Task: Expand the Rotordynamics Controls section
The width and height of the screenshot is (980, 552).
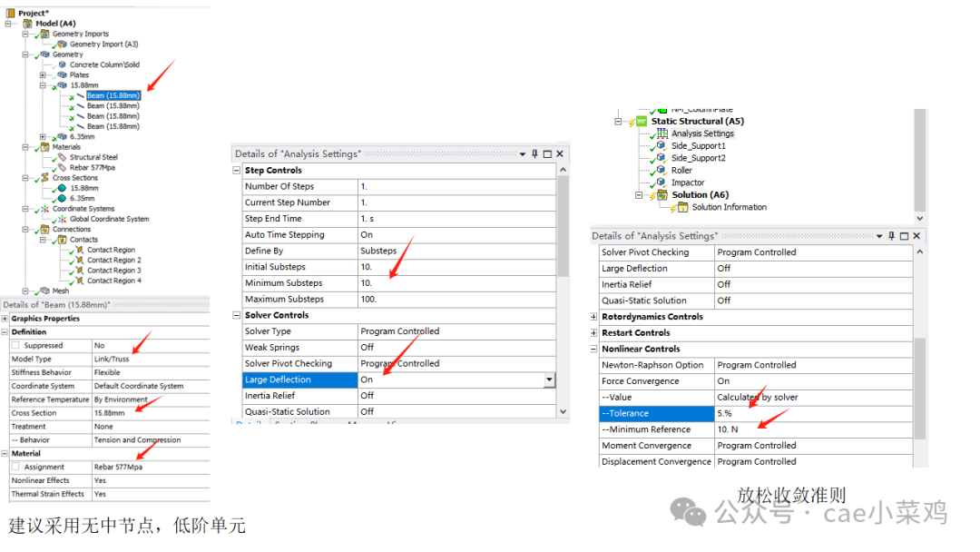Action: [593, 317]
